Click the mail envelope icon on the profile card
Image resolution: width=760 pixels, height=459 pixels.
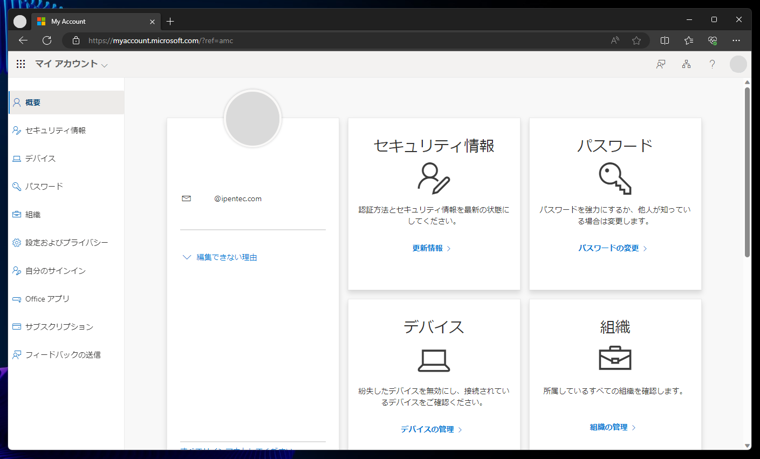click(x=186, y=198)
